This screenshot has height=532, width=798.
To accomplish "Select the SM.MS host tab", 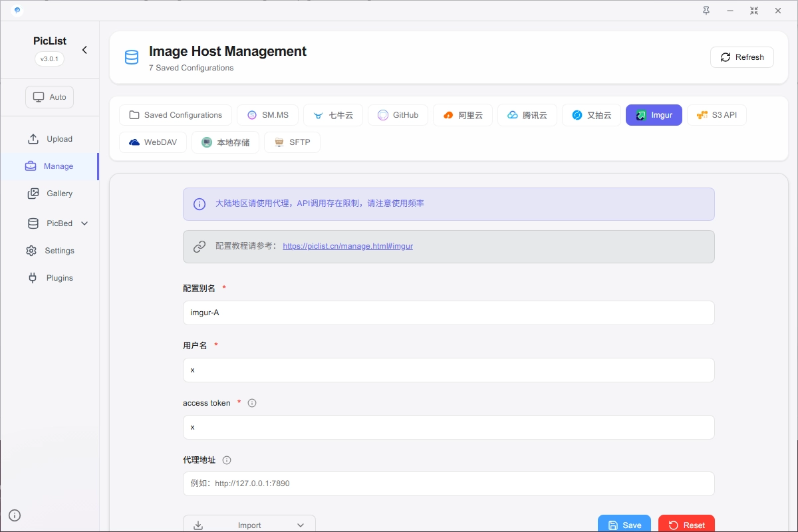I will tap(268, 115).
